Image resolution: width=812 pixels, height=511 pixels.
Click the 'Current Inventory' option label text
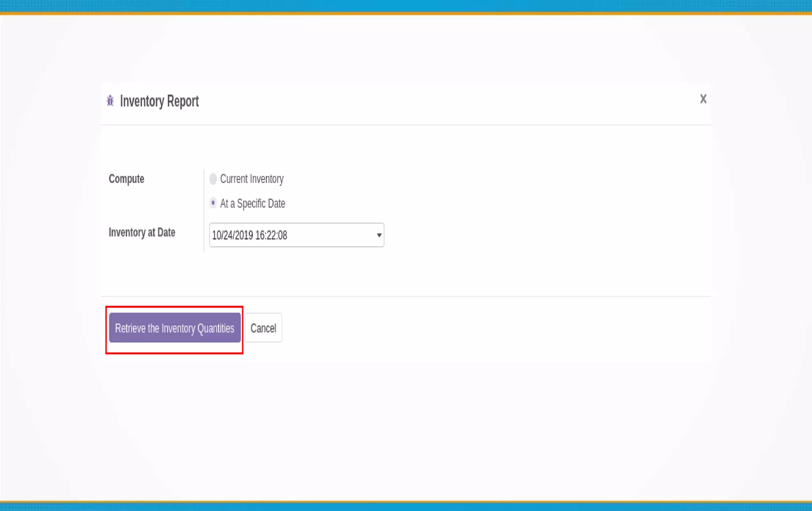252,179
